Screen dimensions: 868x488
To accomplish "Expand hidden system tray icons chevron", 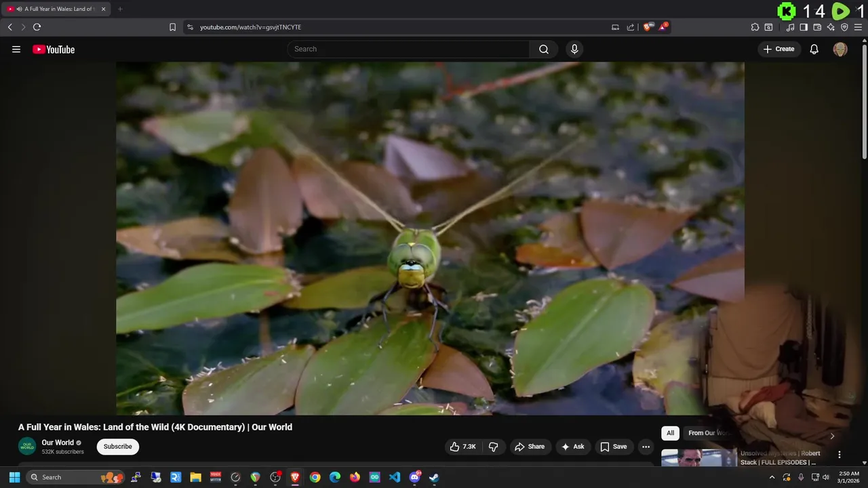I will [x=772, y=477].
